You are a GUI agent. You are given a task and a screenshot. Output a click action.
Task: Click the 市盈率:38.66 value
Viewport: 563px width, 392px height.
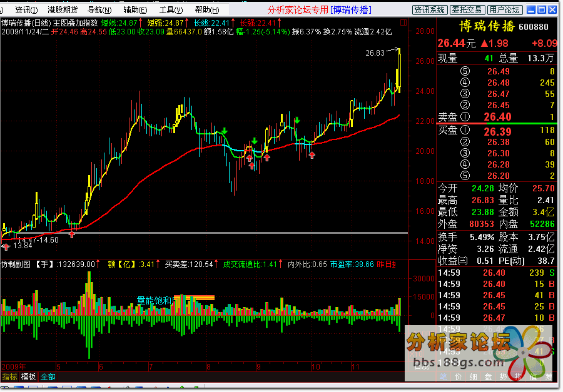[352, 264]
